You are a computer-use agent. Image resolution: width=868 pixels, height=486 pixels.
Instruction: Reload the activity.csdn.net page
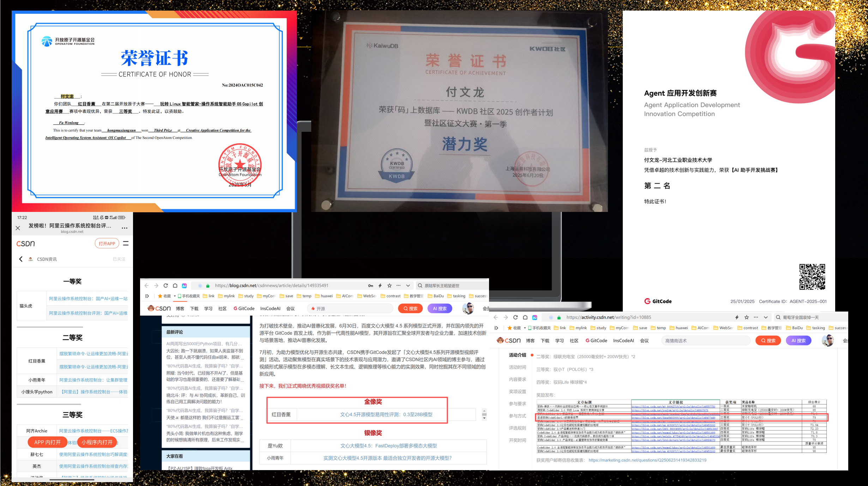(516, 318)
